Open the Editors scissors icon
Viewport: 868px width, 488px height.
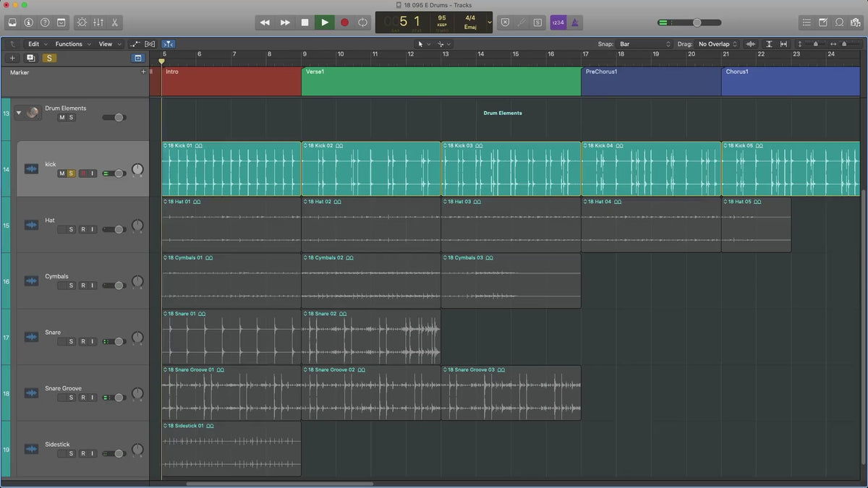[115, 22]
